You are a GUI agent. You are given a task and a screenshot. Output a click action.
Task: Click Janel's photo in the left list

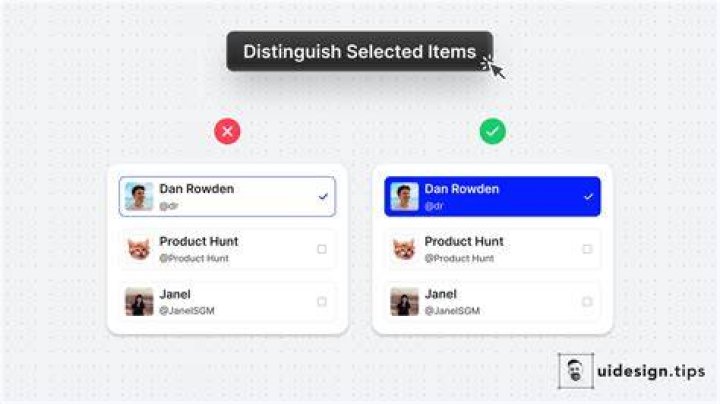click(139, 302)
